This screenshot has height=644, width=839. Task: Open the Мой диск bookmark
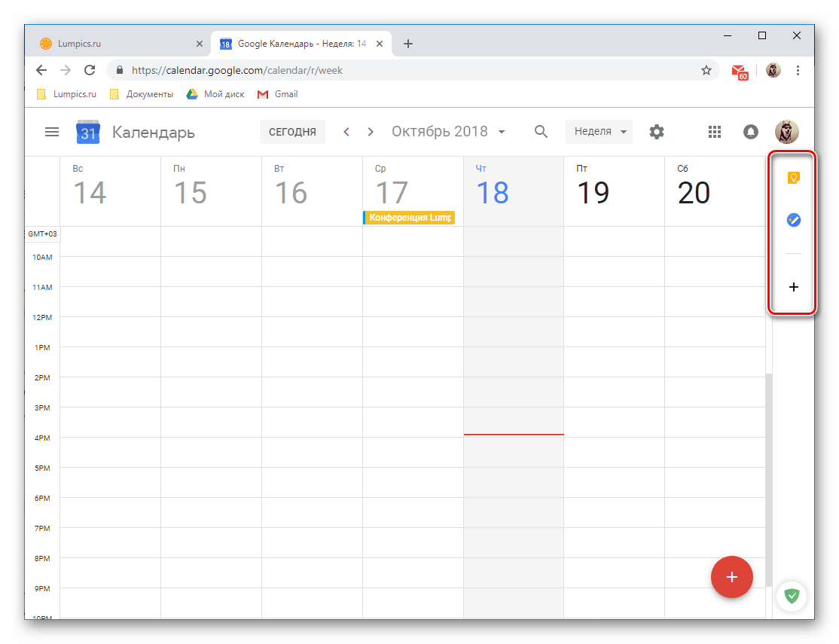[215, 94]
